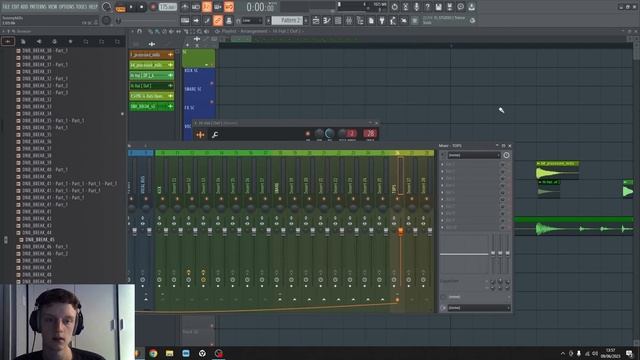Viewport: 640px width, 360px height.
Task: Click the mixer view icon
Action: 349,20
